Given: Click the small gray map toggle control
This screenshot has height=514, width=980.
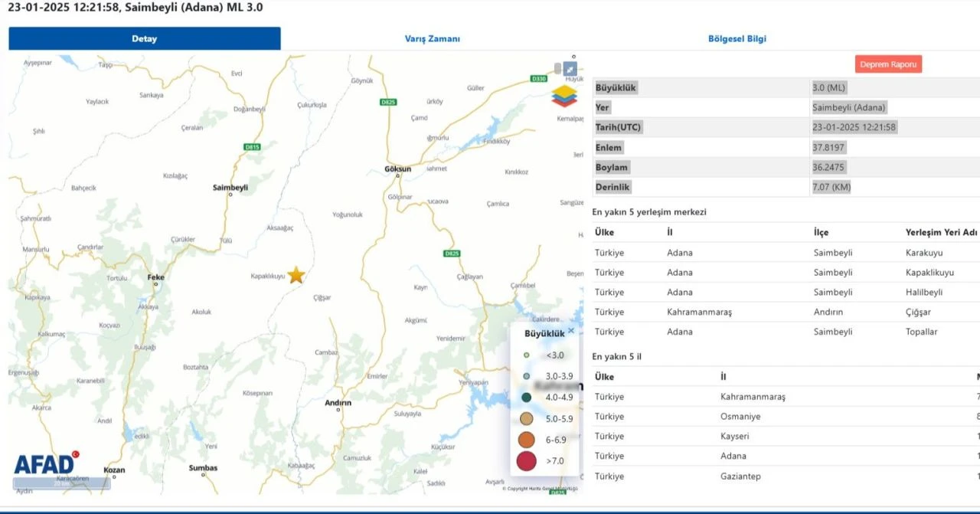Looking at the screenshot, I should coord(557,68).
